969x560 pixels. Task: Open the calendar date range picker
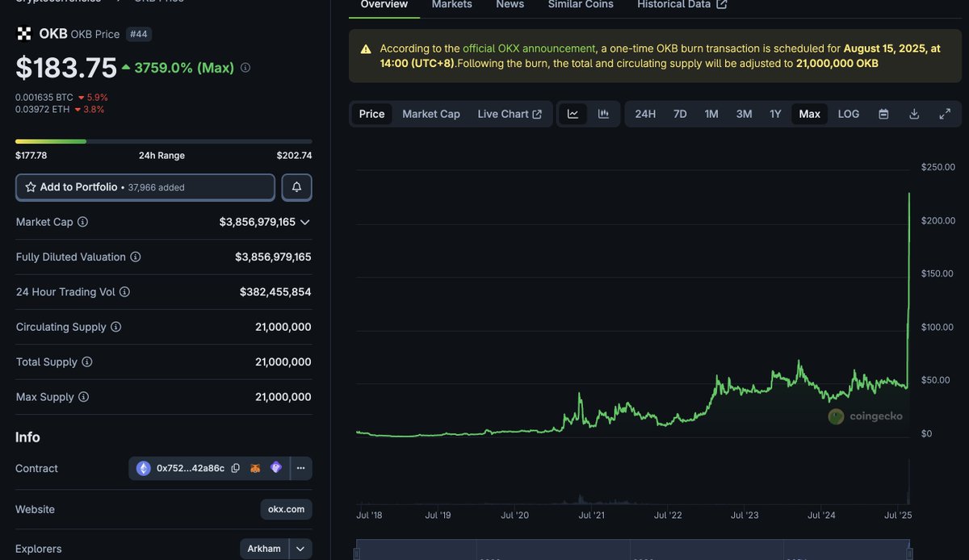click(883, 114)
